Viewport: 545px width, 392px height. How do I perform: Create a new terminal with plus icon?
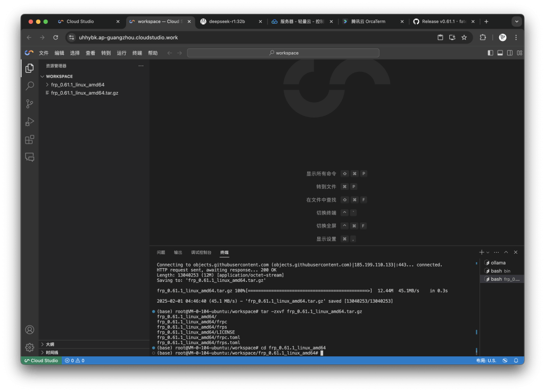[481, 252]
